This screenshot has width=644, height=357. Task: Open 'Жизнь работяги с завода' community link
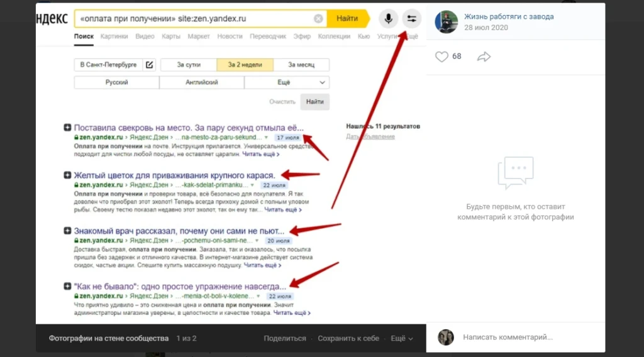pos(509,17)
